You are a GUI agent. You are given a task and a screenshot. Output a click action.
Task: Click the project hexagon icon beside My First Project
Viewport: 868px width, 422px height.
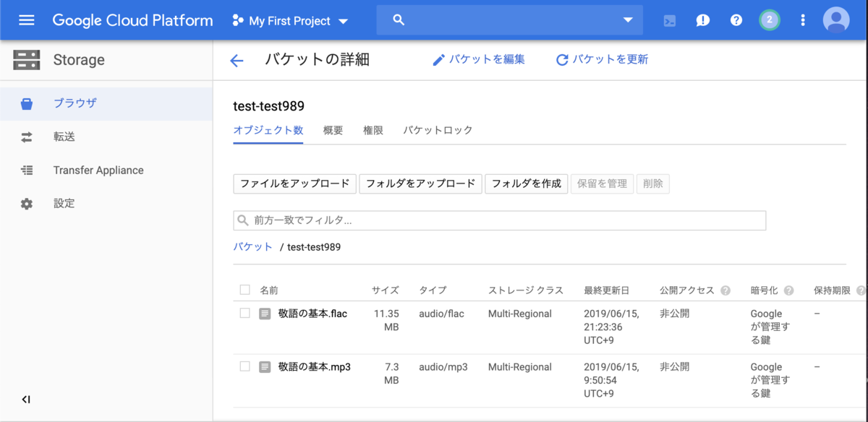[x=237, y=21]
